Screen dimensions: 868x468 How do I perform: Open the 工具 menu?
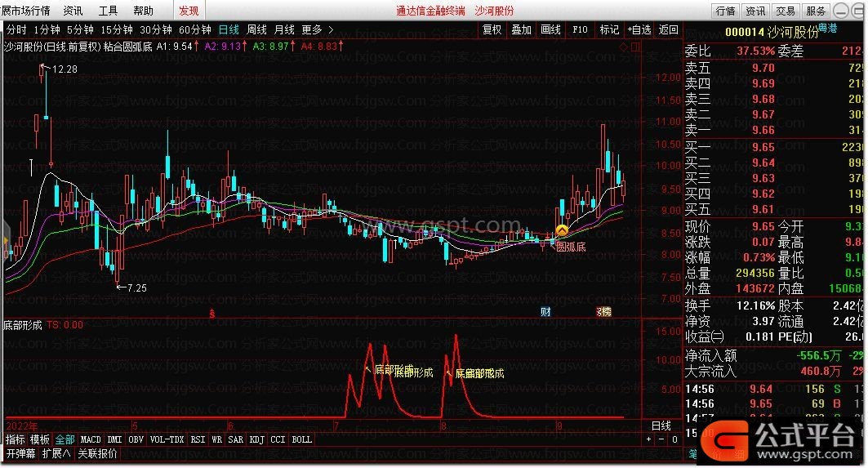pyautogui.click(x=108, y=11)
